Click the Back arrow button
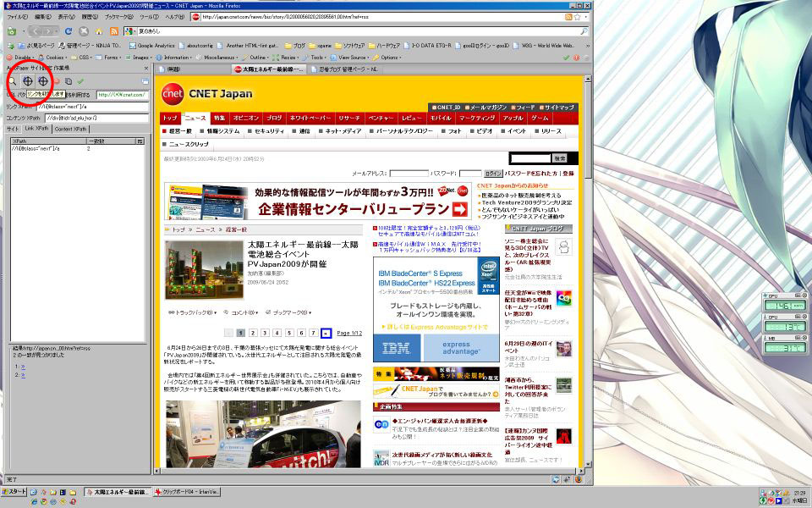Image resolution: width=812 pixels, height=508 pixels. [36, 31]
